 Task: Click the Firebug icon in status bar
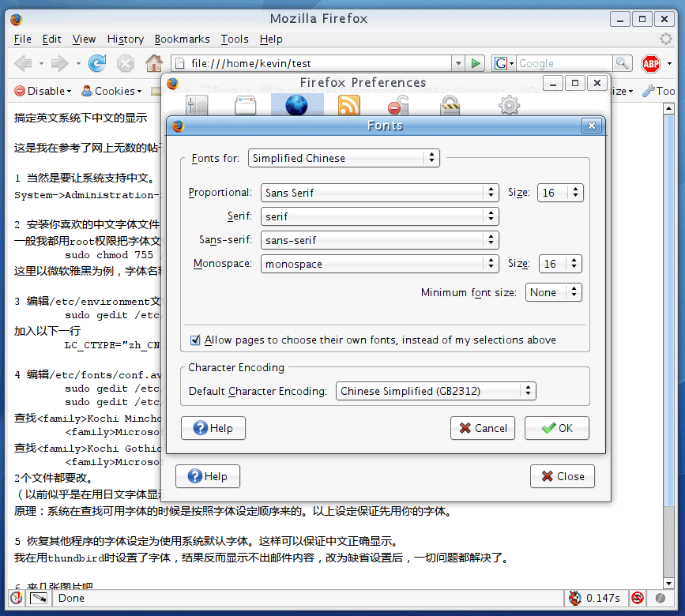point(575,598)
